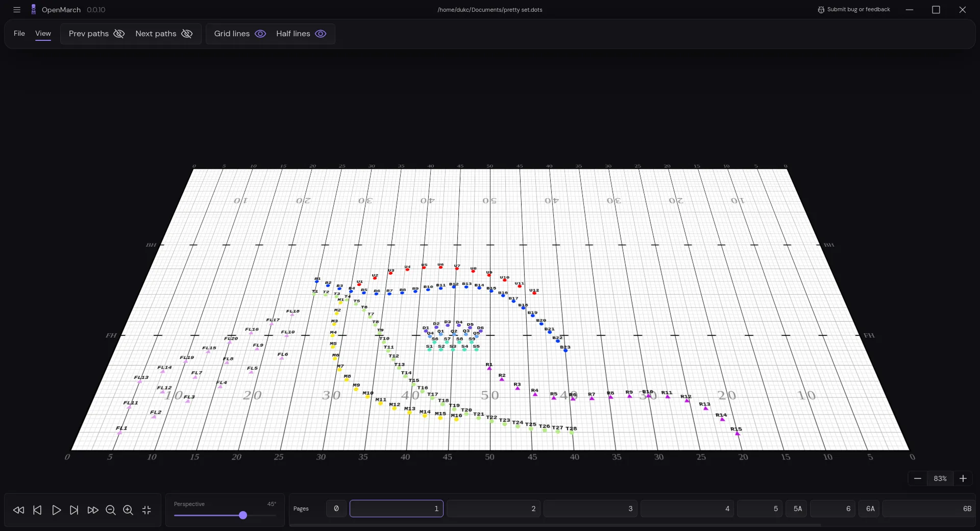Skip to the previous page marker
This screenshot has width=980, height=531.
click(x=37, y=510)
